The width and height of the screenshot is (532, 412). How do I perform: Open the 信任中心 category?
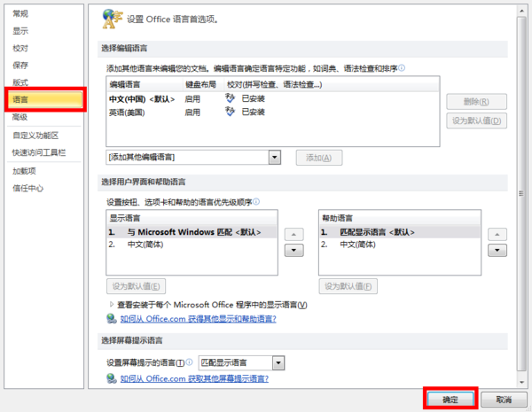27,188
